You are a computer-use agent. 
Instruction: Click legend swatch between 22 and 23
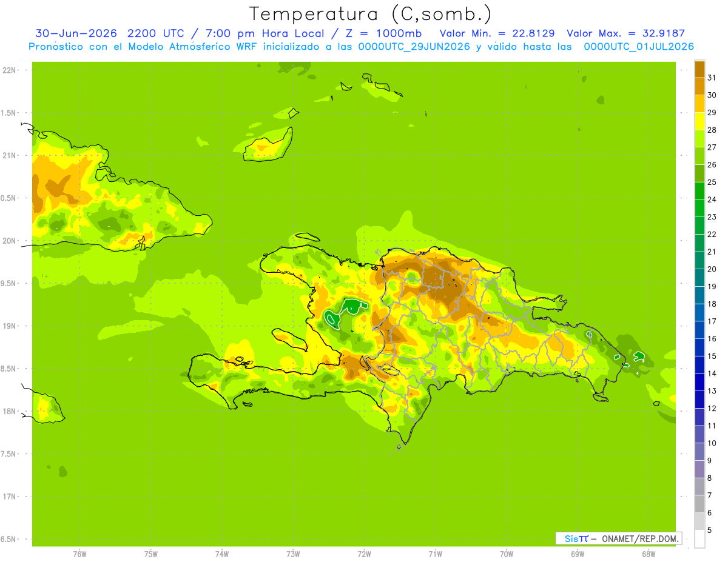point(699,226)
